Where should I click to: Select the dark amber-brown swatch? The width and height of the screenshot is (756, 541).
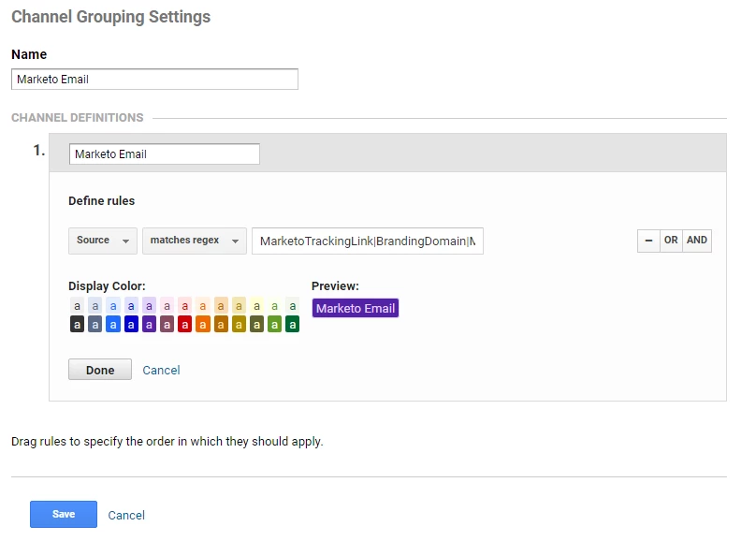[221, 325]
